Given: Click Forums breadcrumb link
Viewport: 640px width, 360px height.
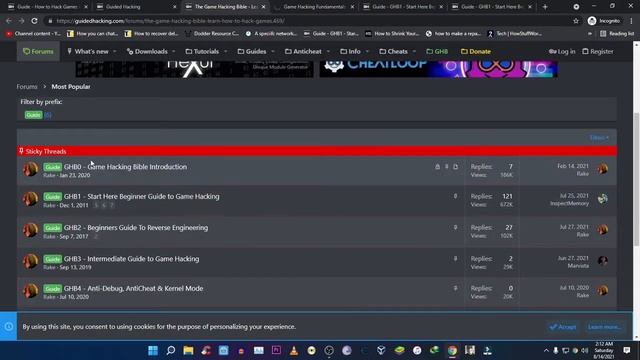Looking at the screenshot, I should pos(27,87).
